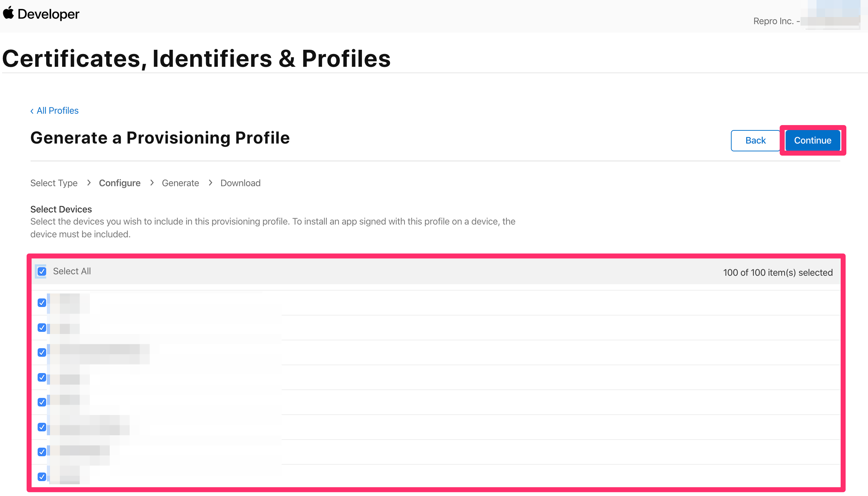Click the Continue button

813,141
